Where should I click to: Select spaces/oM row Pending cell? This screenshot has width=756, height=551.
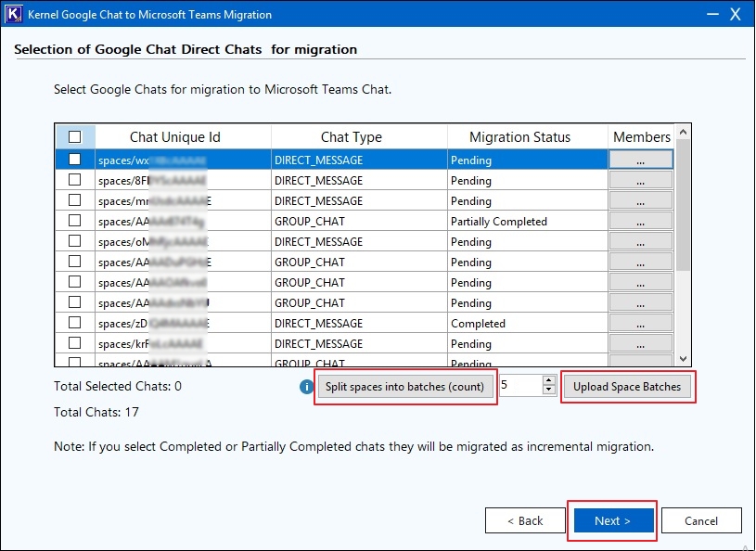[x=528, y=241]
